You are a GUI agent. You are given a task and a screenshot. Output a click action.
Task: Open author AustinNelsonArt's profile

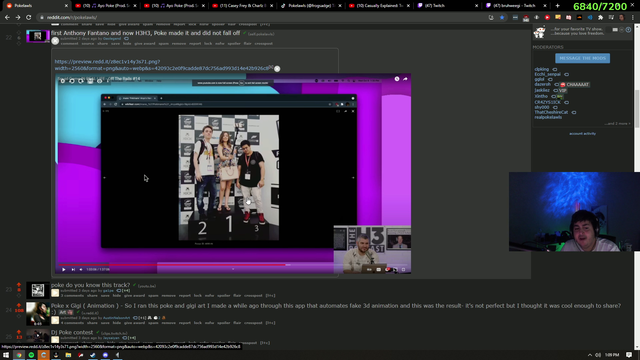[116, 318]
